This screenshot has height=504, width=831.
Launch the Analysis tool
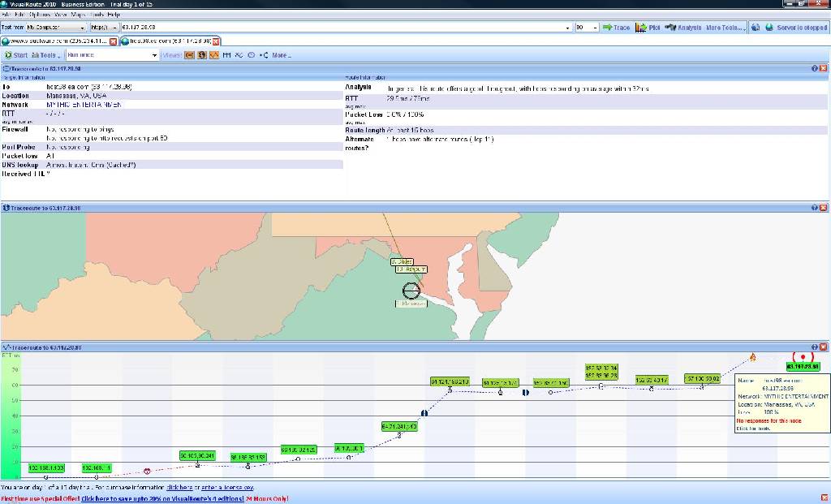683,28
